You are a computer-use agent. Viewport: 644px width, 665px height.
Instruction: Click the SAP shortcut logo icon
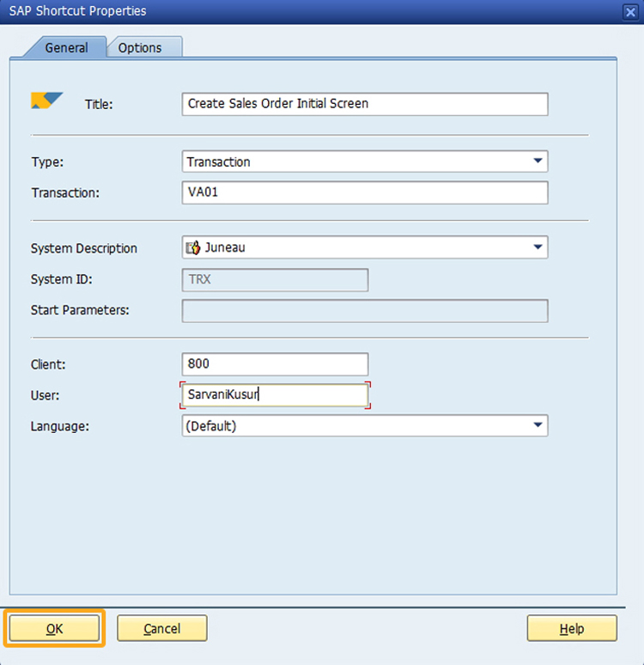coord(46,101)
